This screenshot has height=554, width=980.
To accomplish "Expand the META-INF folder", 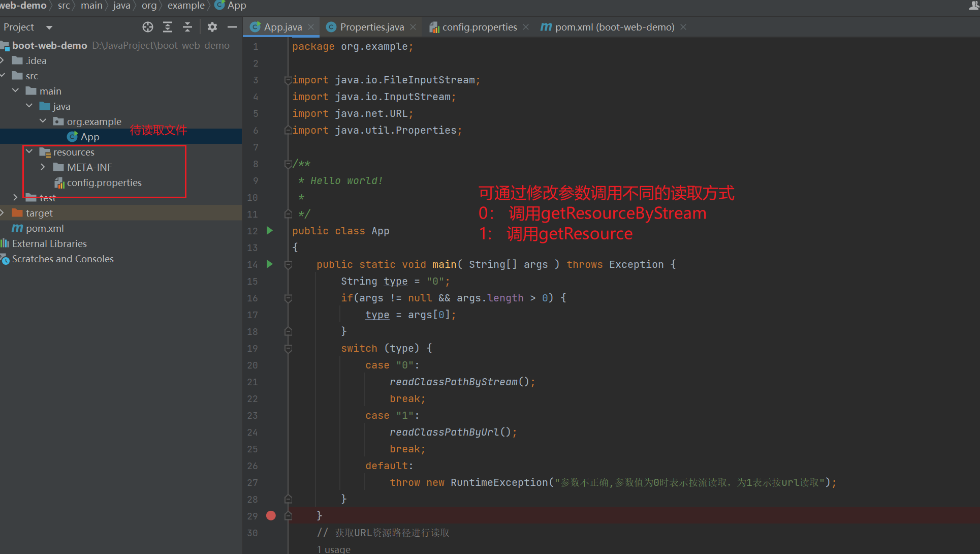I will (x=43, y=167).
